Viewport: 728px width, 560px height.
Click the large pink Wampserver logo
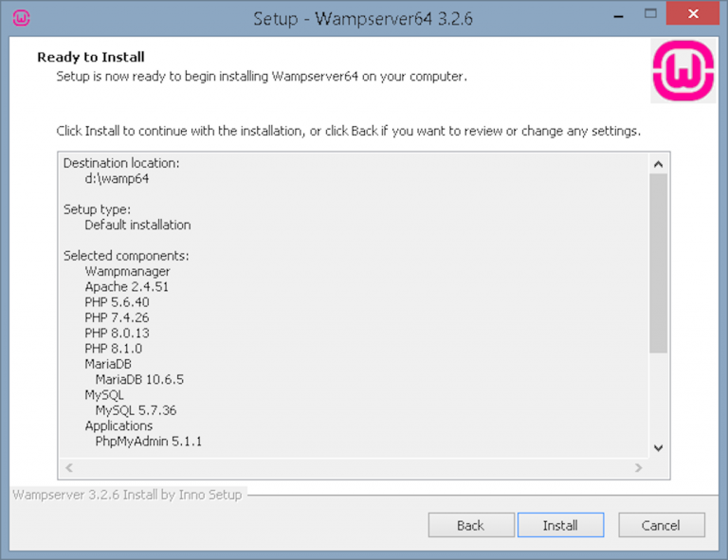682,71
